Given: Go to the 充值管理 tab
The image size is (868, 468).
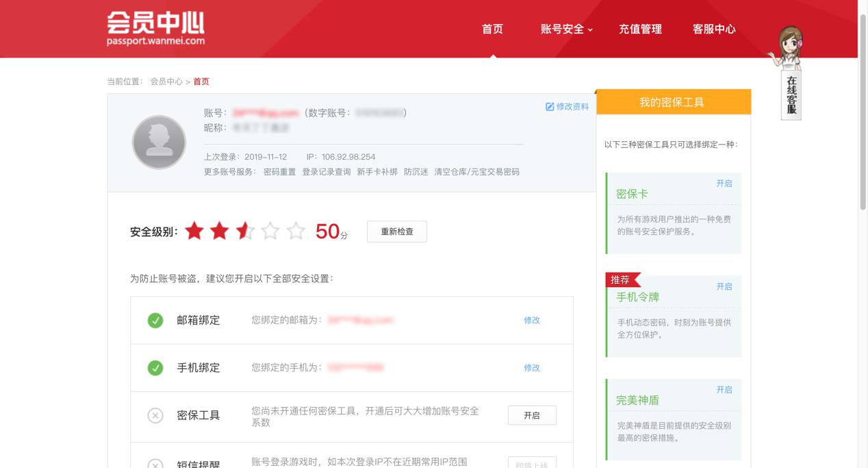Looking at the screenshot, I should click(640, 29).
